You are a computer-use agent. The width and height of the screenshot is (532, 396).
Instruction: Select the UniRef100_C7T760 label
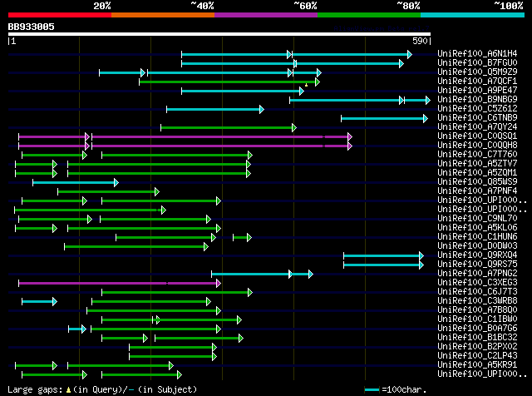[477, 155]
